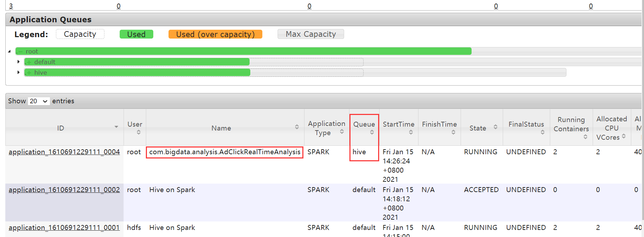Click the Application Queues header
This screenshot has height=237, width=644.
pyautogui.click(x=50, y=19)
